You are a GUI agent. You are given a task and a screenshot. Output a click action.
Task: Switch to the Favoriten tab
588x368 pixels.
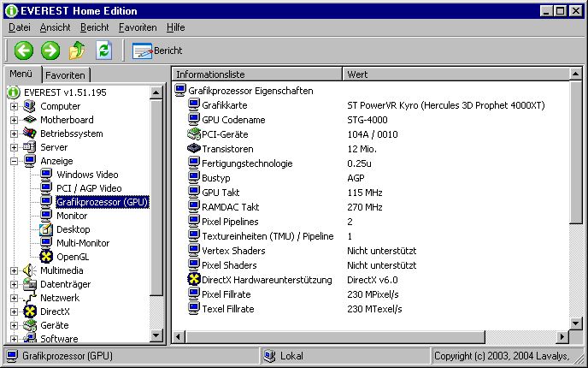tap(65, 75)
